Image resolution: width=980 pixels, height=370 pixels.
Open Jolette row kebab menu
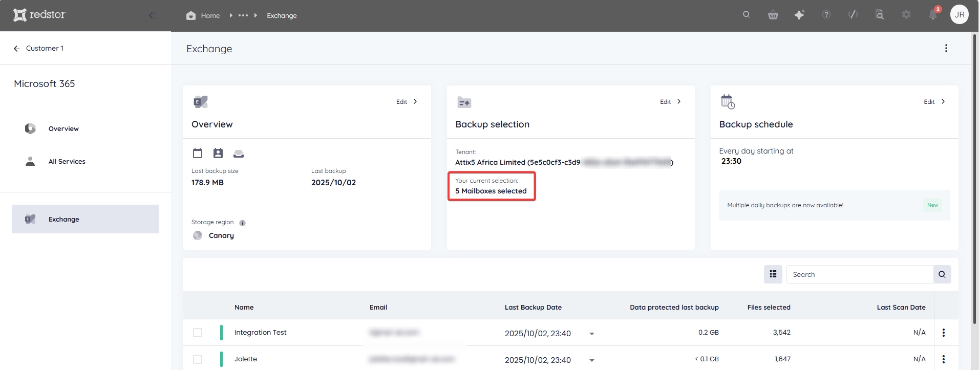[x=944, y=359]
